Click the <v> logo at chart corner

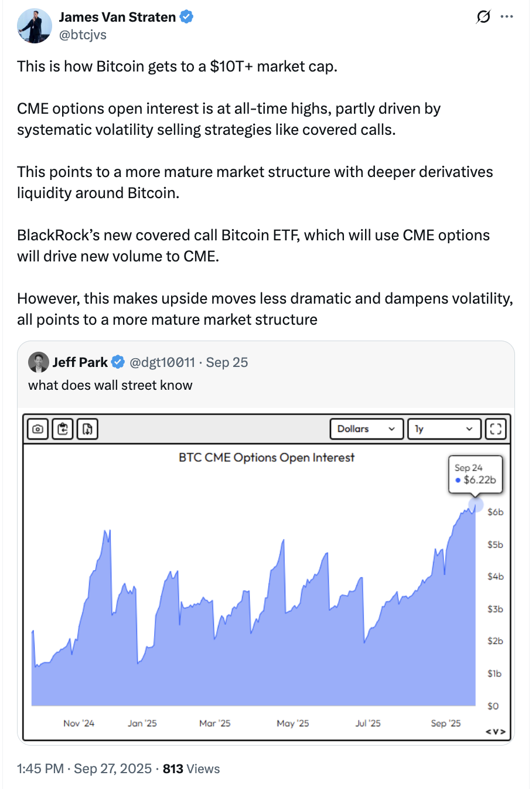click(496, 732)
